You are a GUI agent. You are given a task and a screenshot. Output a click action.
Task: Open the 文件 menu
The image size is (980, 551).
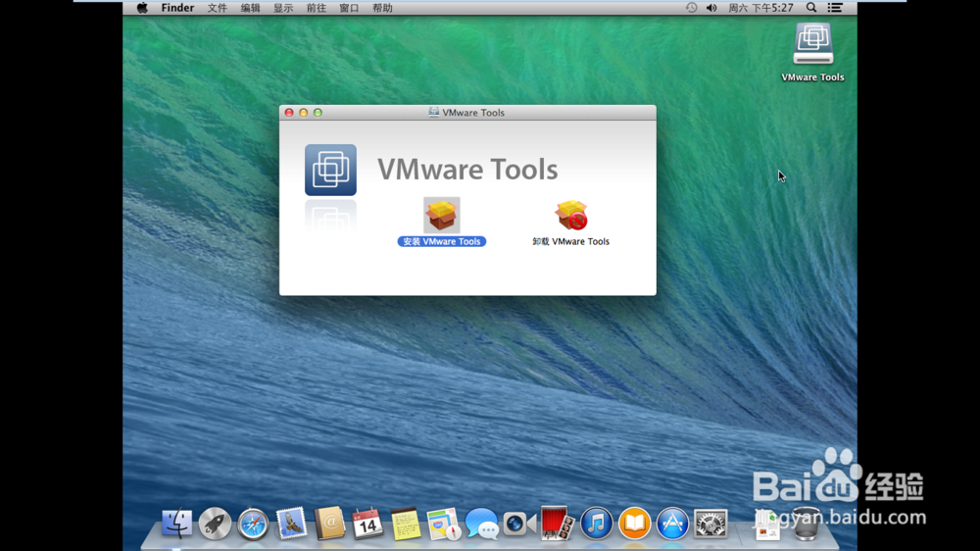coord(217,8)
